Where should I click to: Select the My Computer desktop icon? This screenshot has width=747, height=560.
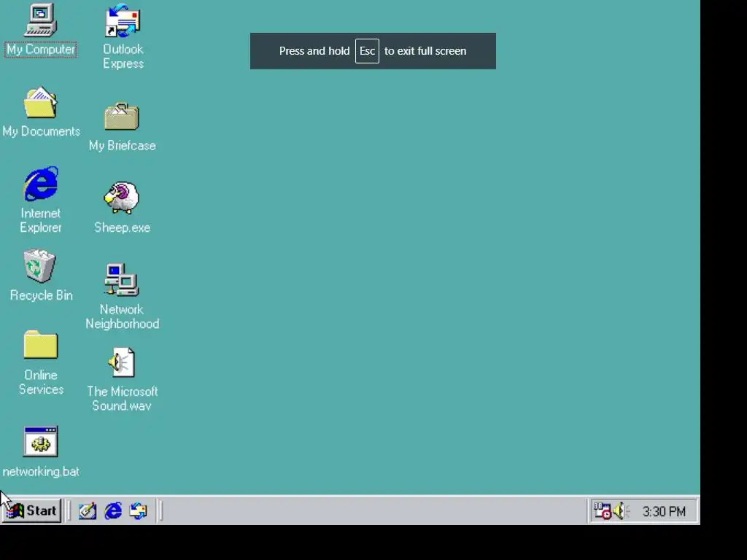(41, 20)
